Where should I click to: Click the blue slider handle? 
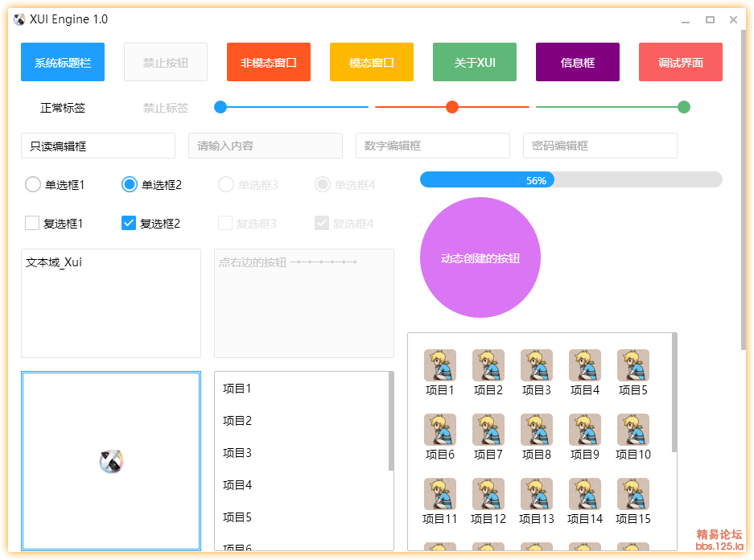(x=220, y=107)
